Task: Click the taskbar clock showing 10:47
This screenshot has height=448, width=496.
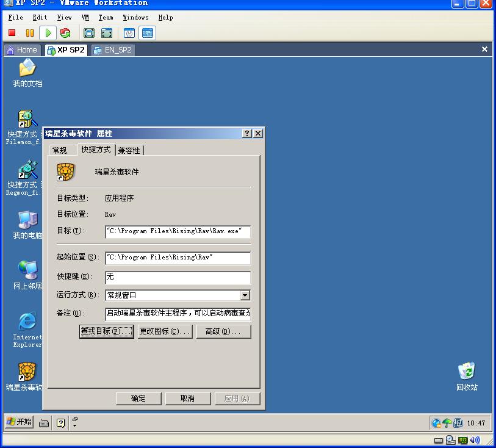Action: (476, 423)
